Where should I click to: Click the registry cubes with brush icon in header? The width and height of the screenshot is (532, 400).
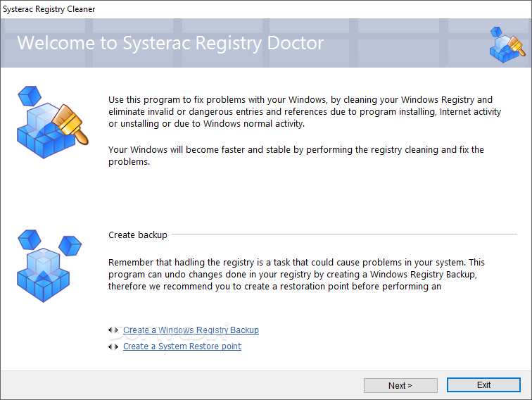507,45
